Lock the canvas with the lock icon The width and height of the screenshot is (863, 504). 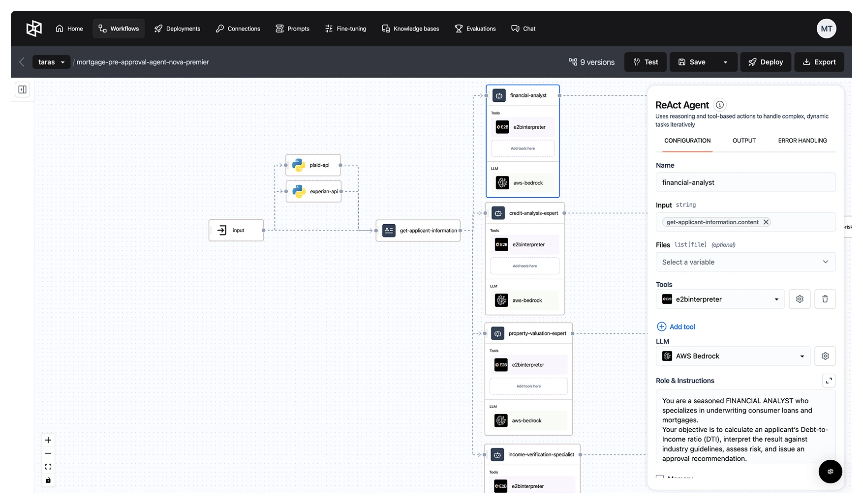48,480
